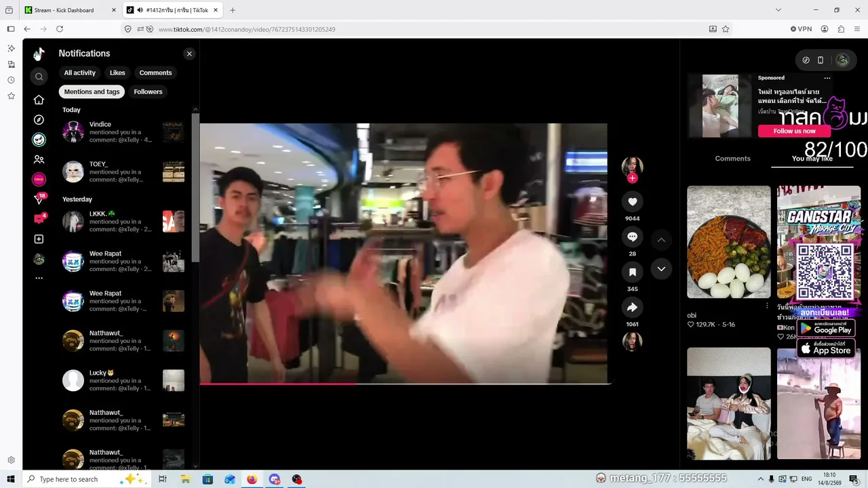Click the Upload plus icon in sidebar
This screenshot has width=868, height=488.
[x=39, y=239]
